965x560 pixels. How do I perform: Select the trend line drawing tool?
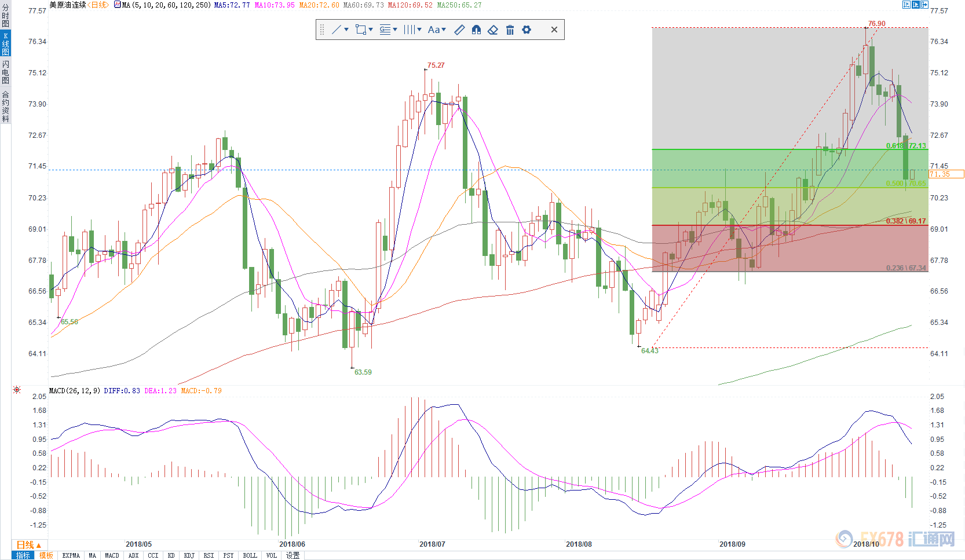click(336, 30)
